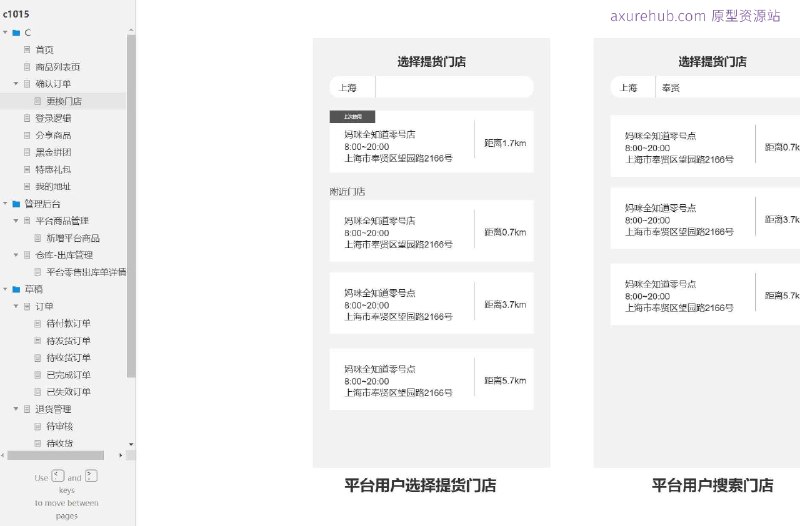Click the page icon next to 待付款订单
The height and width of the screenshot is (526, 800).
37,323
